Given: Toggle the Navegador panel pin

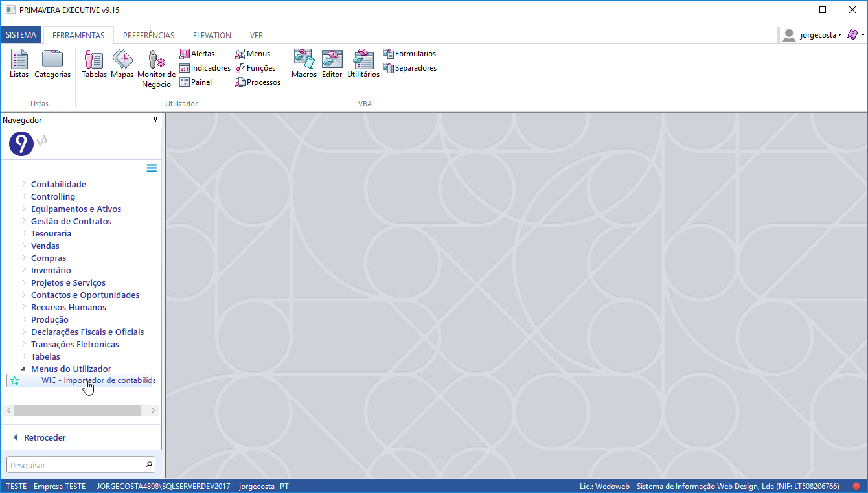Looking at the screenshot, I should pos(155,120).
